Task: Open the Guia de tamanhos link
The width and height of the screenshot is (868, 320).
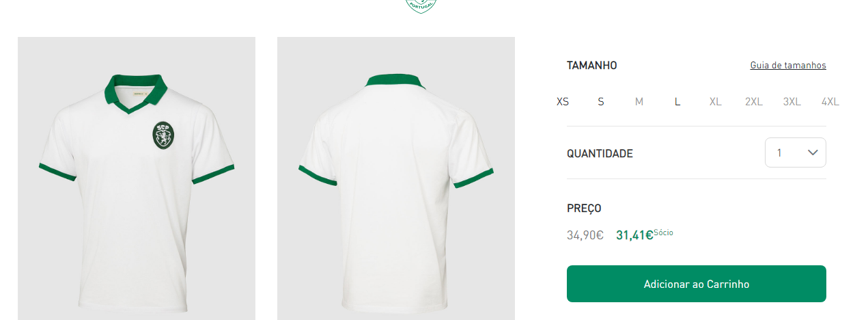Action: coord(788,66)
